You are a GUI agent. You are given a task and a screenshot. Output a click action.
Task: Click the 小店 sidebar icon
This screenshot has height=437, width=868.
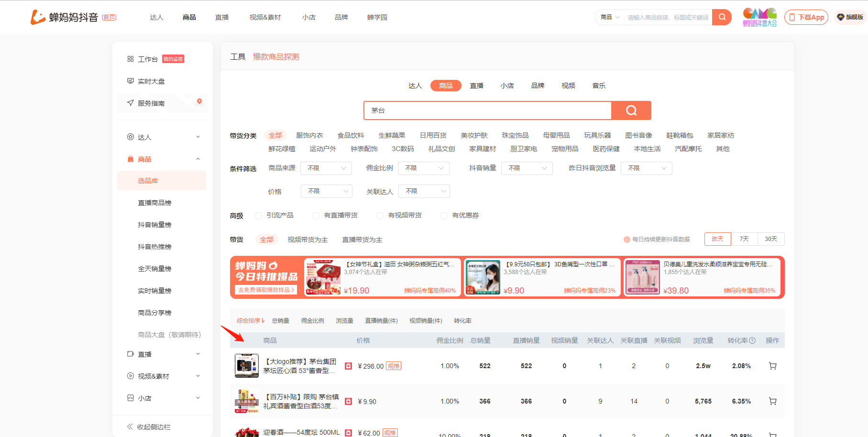pos(131,398)
